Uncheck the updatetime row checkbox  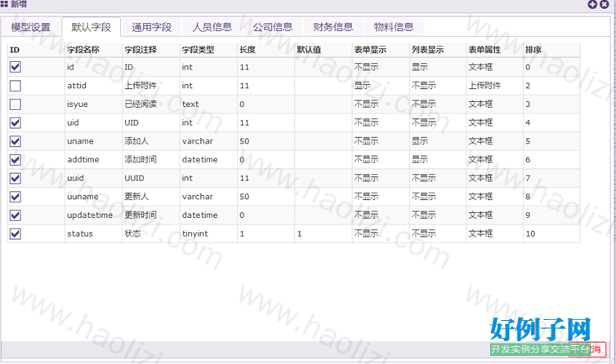16,215
